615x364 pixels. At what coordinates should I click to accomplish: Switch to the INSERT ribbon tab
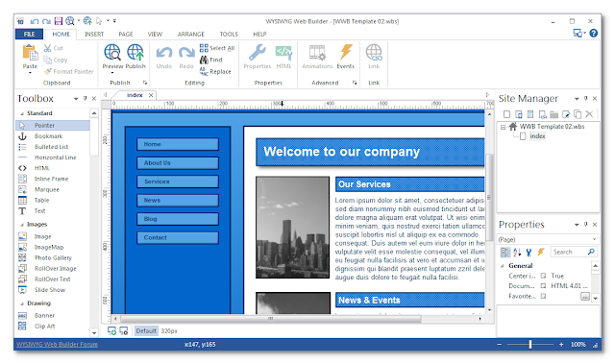click(94, 34)
